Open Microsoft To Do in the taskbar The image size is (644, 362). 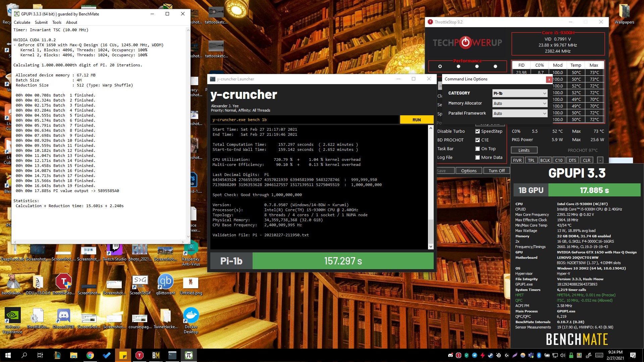coord(107,355)
